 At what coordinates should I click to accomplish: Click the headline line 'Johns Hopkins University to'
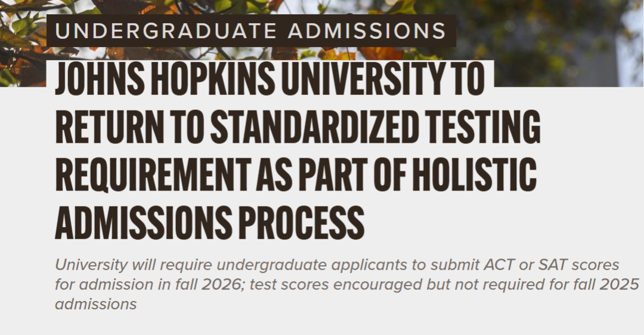tap(270, 79)
